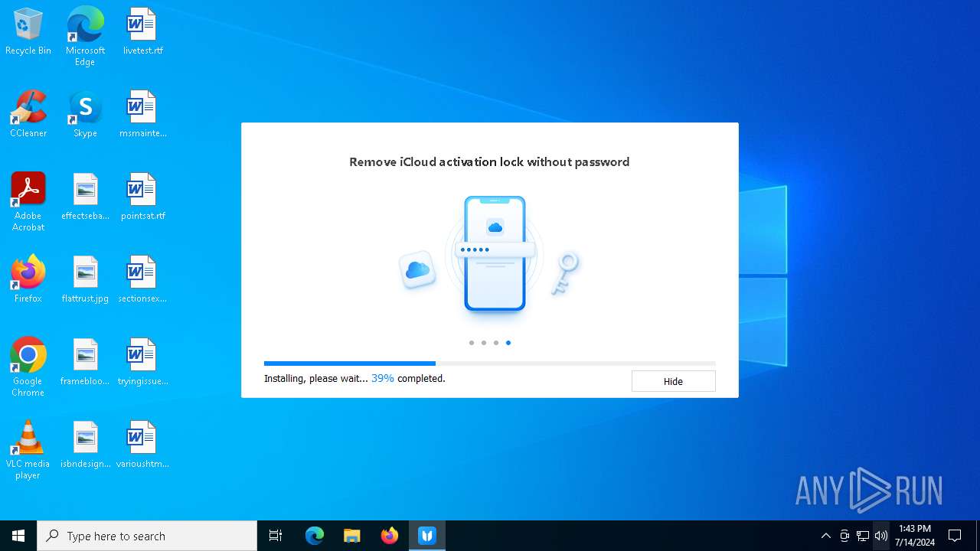The image size is (980, 551).
Task: Click the taskbar search box
Action: (x=147, y=536)
